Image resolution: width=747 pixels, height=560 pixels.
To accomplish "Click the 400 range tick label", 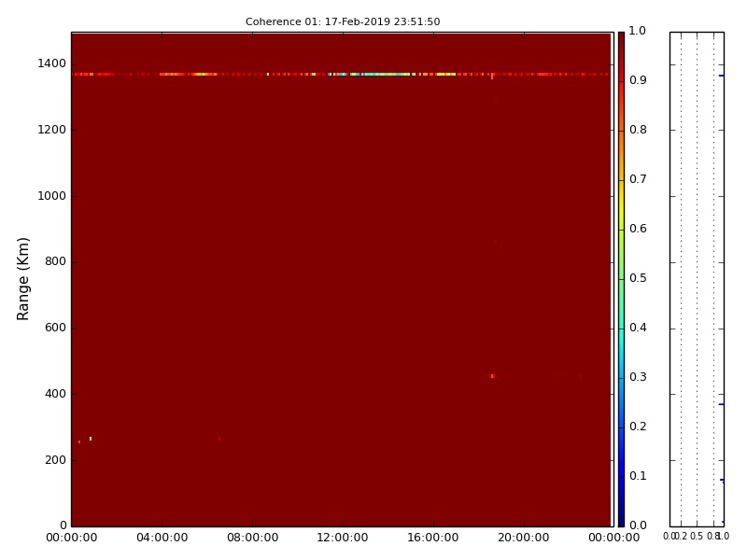I will coord(55,394).
